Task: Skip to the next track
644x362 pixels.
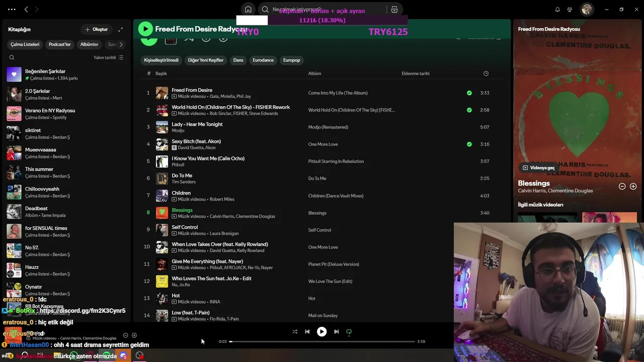Action: (x=336, y=332)
